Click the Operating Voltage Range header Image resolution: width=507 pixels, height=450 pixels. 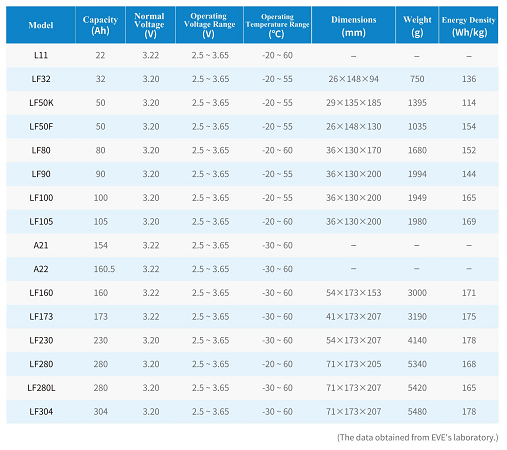pos(209,25)
